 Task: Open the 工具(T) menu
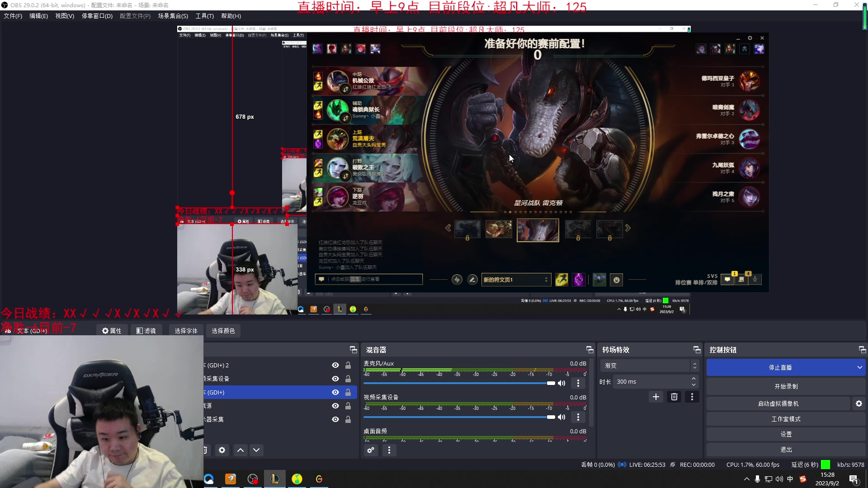click(204, 16)
